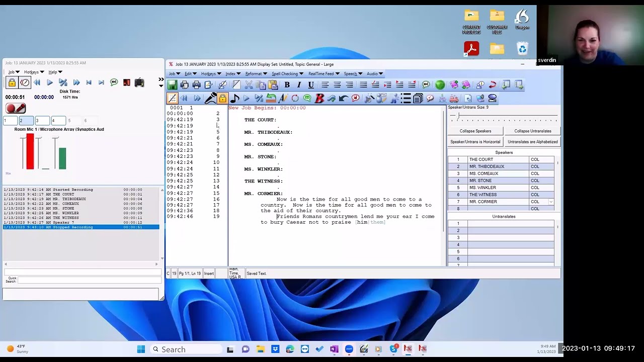The image size is (644, 362).
Task: Expand the recorder toolbar overflow chevron
Action: 161,79
